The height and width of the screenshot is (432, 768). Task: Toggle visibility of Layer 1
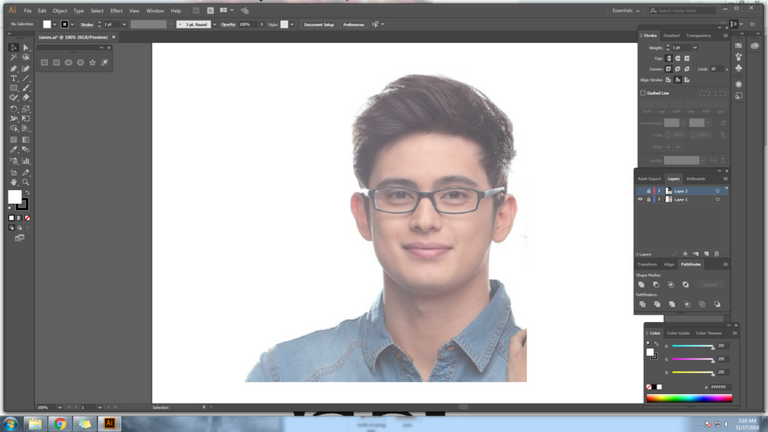pos(641,199)
